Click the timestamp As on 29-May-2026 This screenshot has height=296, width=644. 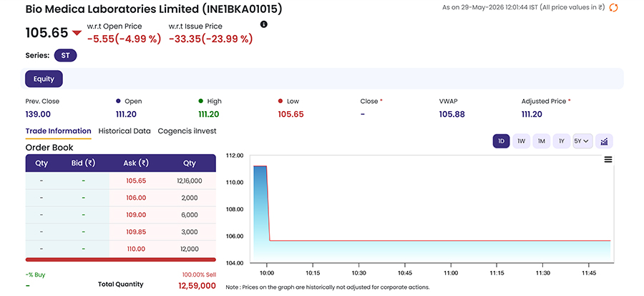tap(524, 7)
